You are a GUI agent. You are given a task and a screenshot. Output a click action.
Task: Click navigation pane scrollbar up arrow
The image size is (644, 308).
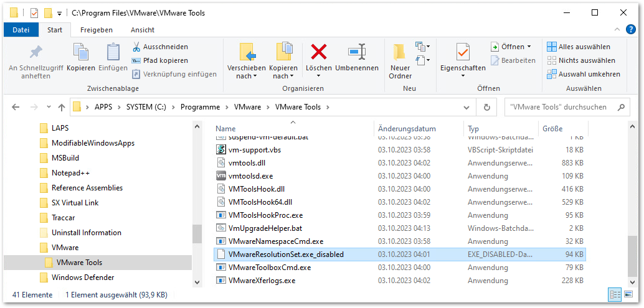pyautogui.click(x=197, y=127)
